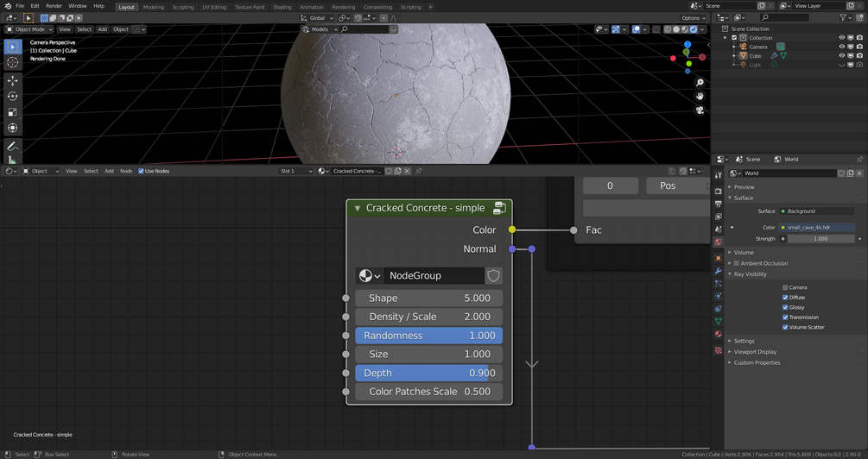This screenshot has height=459, width=868.
Task: Toggle camera view gizmo icon
Action: [x=700, y=110]
